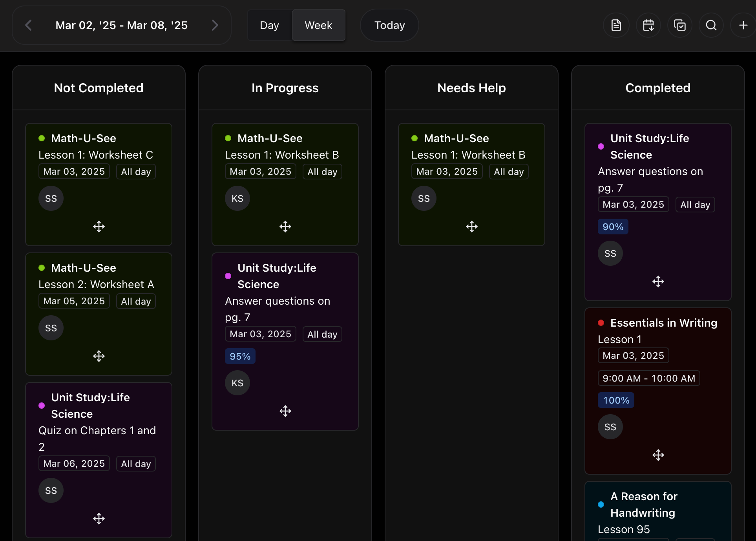Switch to the Week view tab
Image resolution: width=756 pixels, height=541 pixels.
318,25
